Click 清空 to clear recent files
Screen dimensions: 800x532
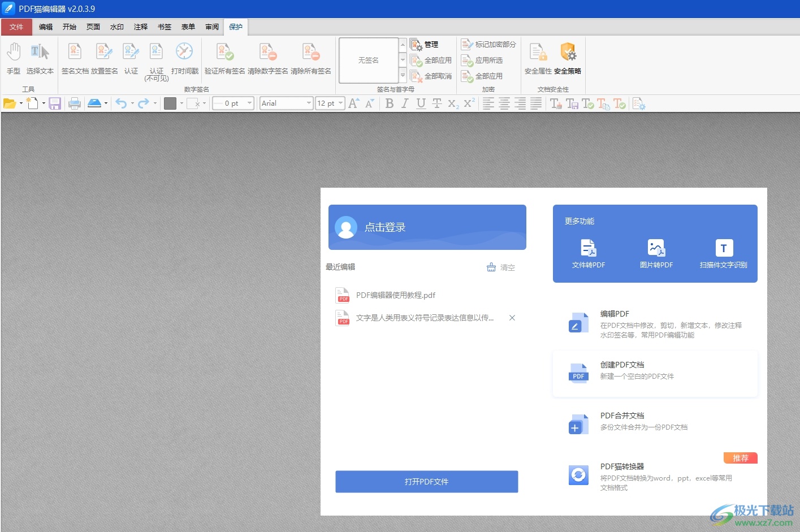[x=501, y=267]
